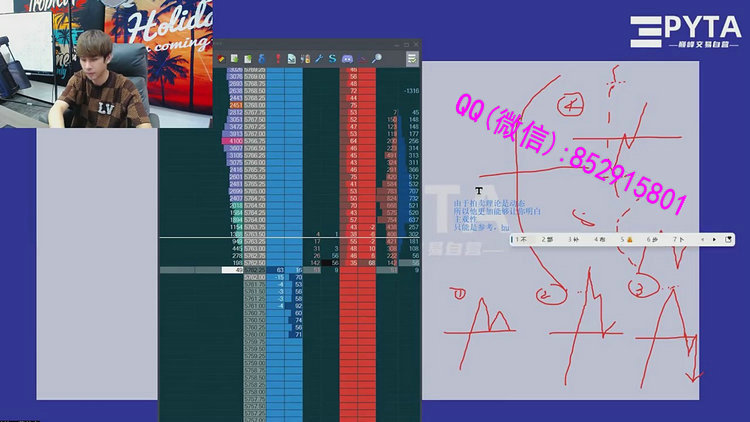Click price cell 5764.00 in ladder
750x422 pixels.
[x=255, y=220]
